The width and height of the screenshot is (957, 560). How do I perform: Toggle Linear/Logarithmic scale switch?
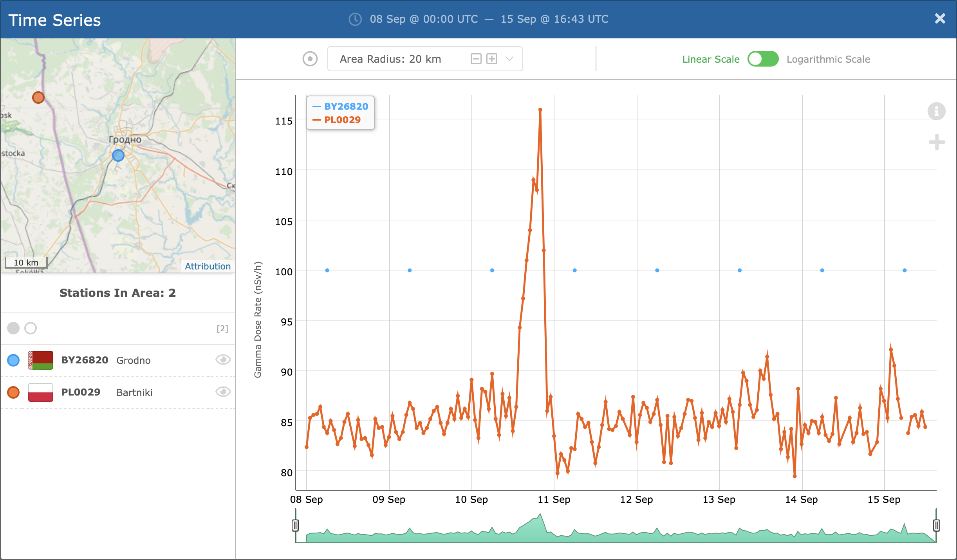(x=763, y=59)
